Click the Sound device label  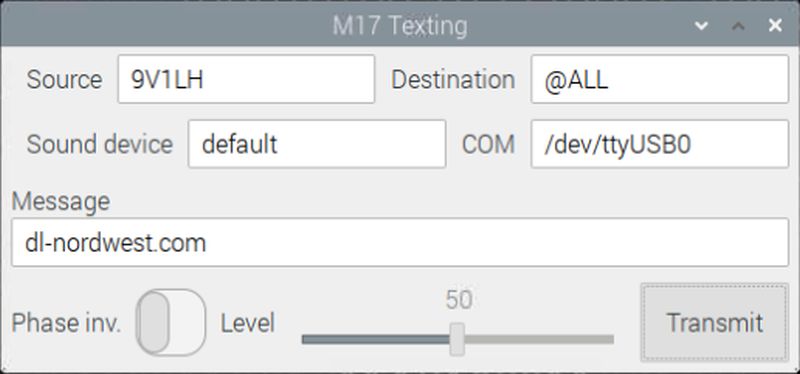tap(99, 144)
